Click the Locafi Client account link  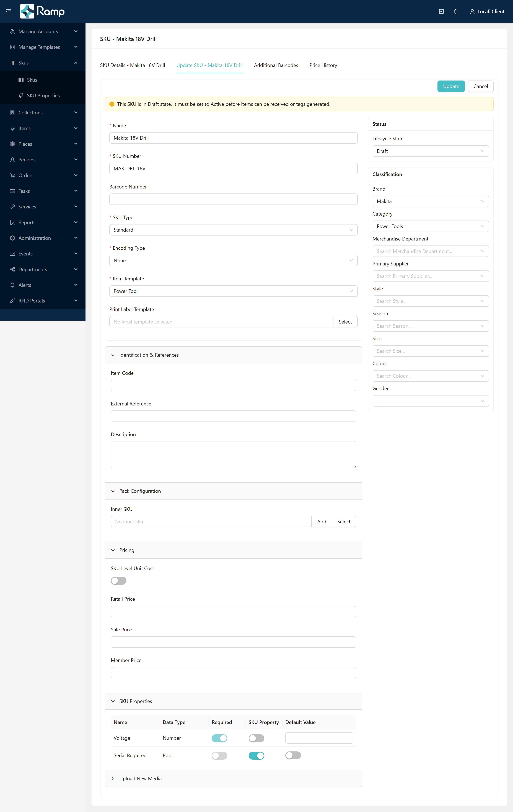(x=487, y=11)
